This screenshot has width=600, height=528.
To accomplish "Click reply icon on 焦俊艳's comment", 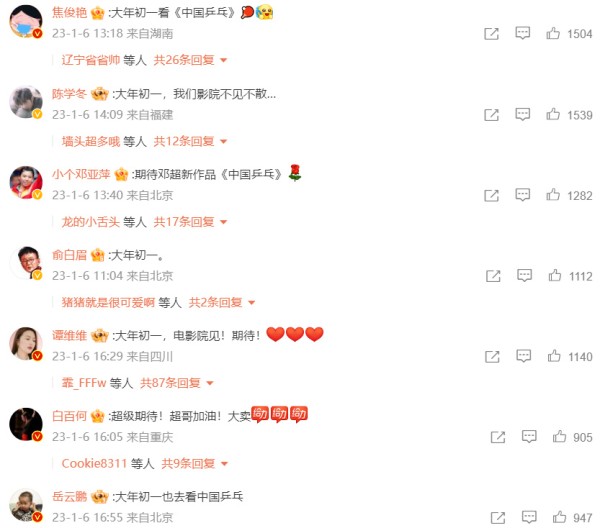I will (x=522, y=33).
